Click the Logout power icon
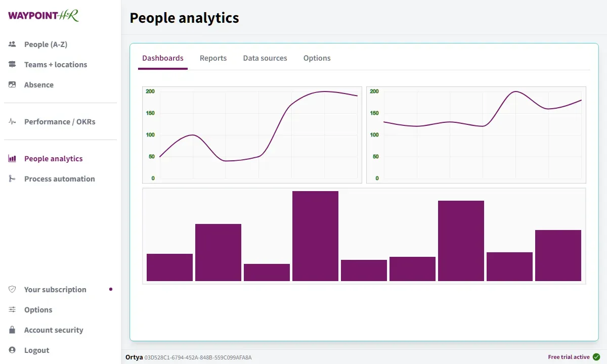Image resolution: width=607 pixels, height=364 pixels. click(12, 350)
